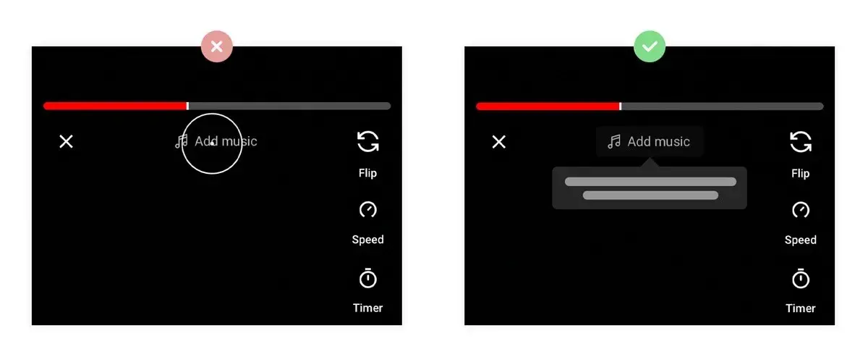Click the tooltip popup below Add music
The image size is (868, 357).
650,188
